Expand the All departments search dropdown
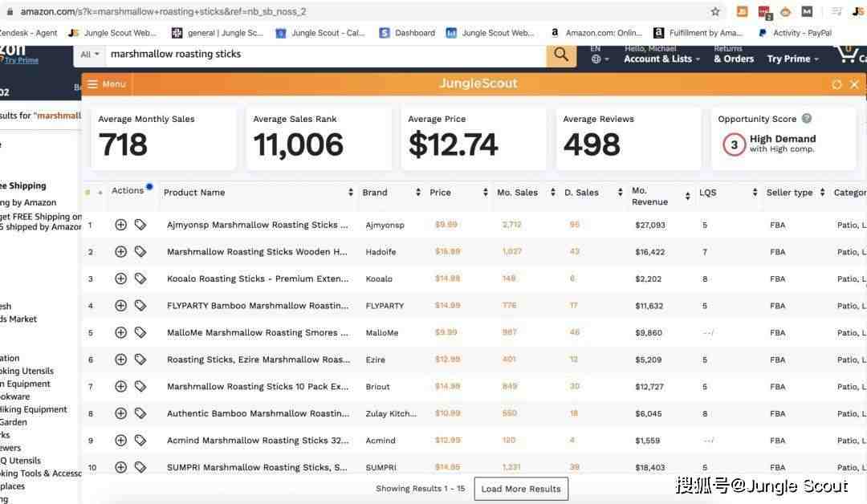 [90, 55]
